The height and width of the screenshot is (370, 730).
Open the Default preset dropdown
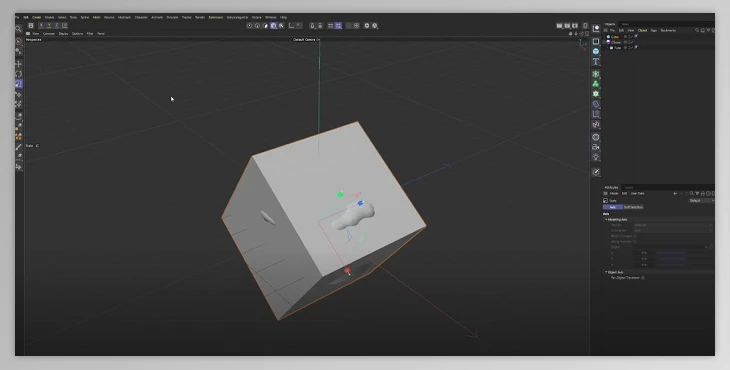(x=701, y=201)
